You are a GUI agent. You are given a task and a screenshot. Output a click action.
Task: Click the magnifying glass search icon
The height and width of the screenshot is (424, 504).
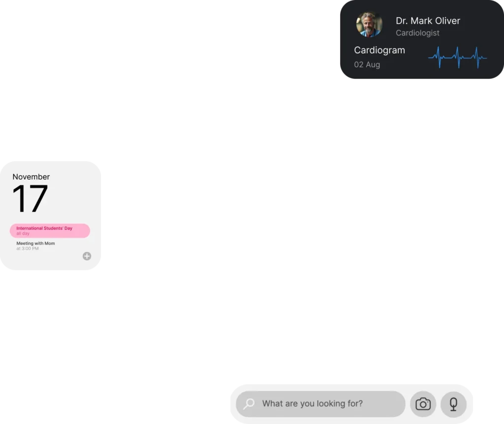(x=249, y=404)
